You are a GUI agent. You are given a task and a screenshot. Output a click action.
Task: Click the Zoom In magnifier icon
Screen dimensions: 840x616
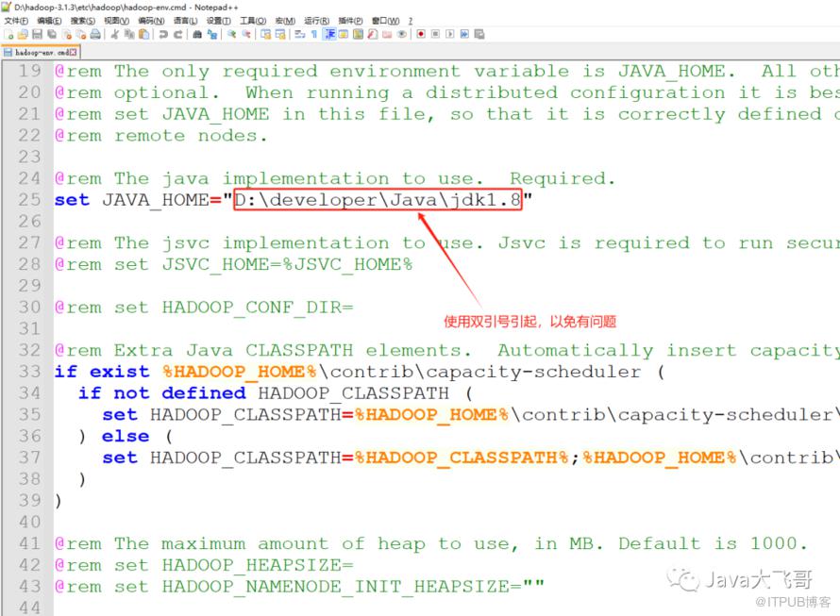point(232,35)
